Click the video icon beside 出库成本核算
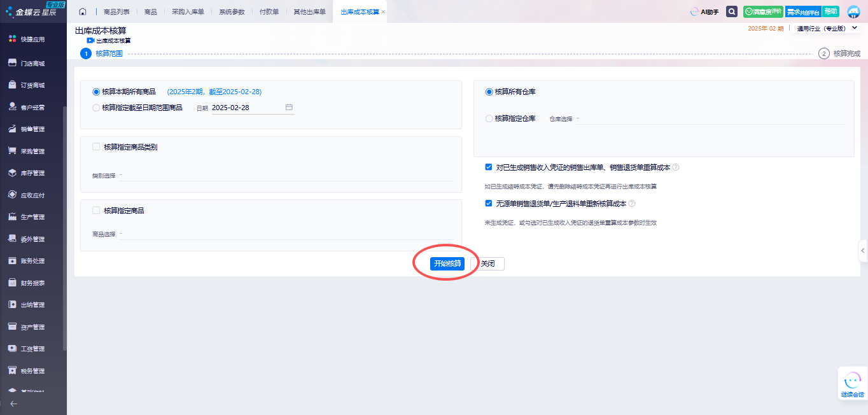 90,40
